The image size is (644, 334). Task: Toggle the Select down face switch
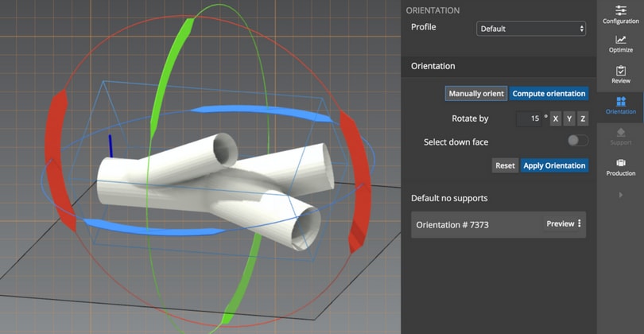(577, 141)
